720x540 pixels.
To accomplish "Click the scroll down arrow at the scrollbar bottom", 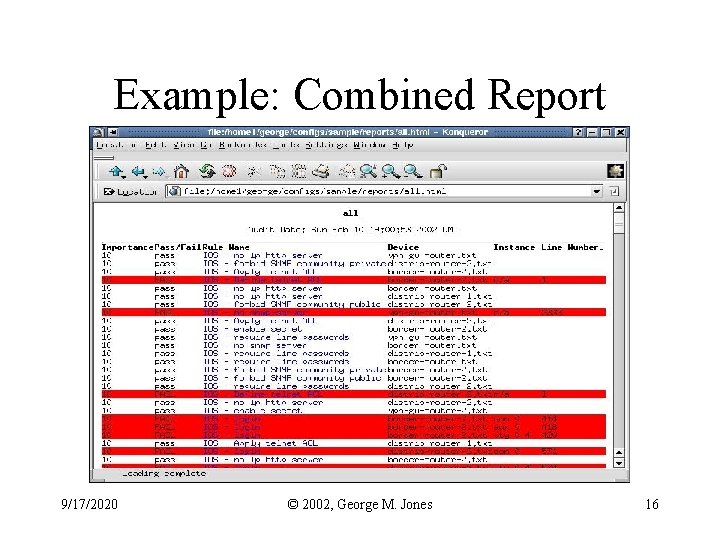I will [x=619, y=463].
